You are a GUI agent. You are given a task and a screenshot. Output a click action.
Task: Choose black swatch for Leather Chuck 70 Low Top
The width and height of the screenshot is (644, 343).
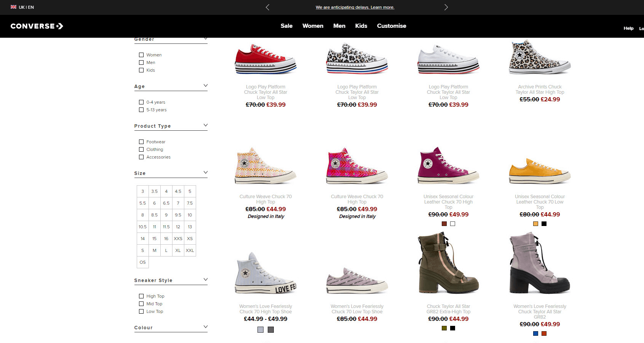point(544,224)
